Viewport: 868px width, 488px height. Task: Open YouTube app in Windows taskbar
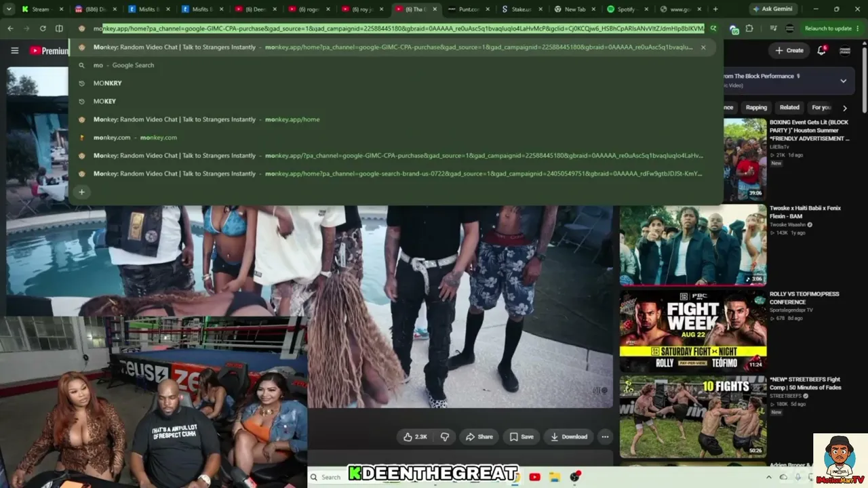pyautogui.click(x=534, y=477)
